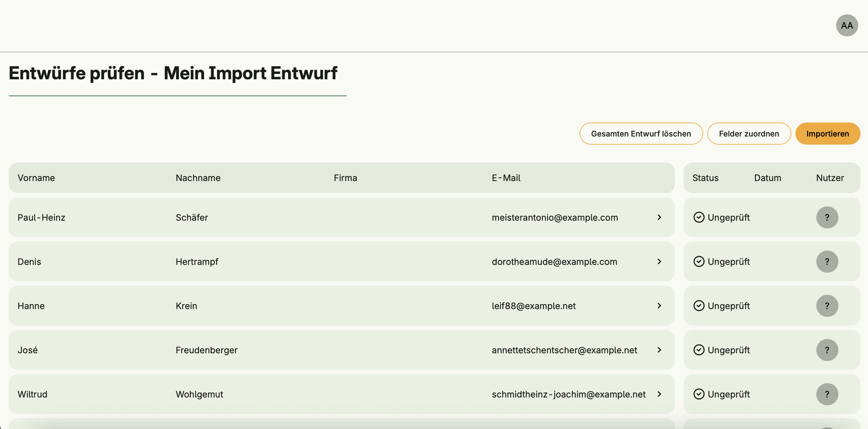Select the Wiltrud Wohlgemut first name cell

coord(33,394)
